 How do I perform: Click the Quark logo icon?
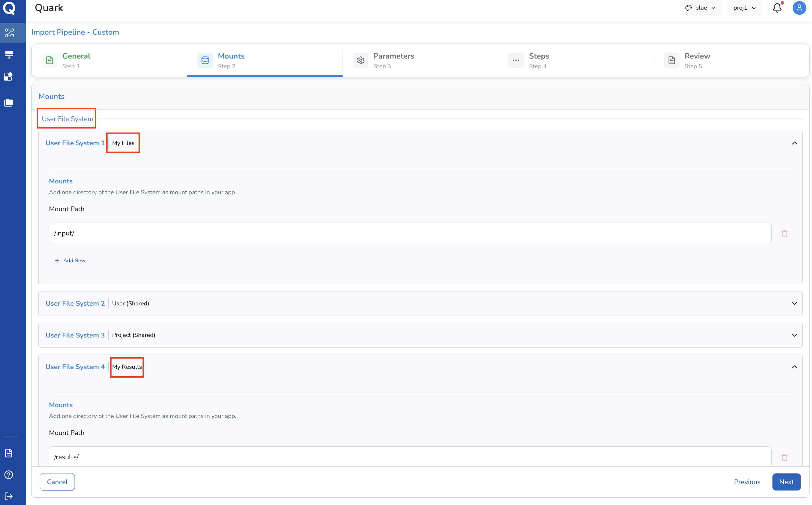pos(9,8)
